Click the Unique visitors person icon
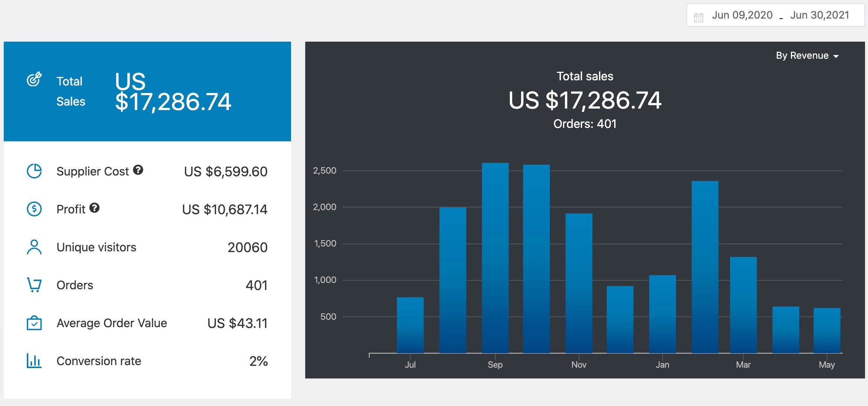The image size is (868, 406). pyautogui.click(x=34, y=247)
